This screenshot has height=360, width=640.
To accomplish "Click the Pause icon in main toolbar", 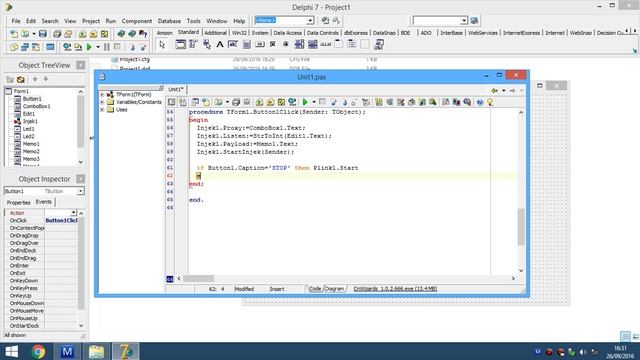I will tap(107, 47).
